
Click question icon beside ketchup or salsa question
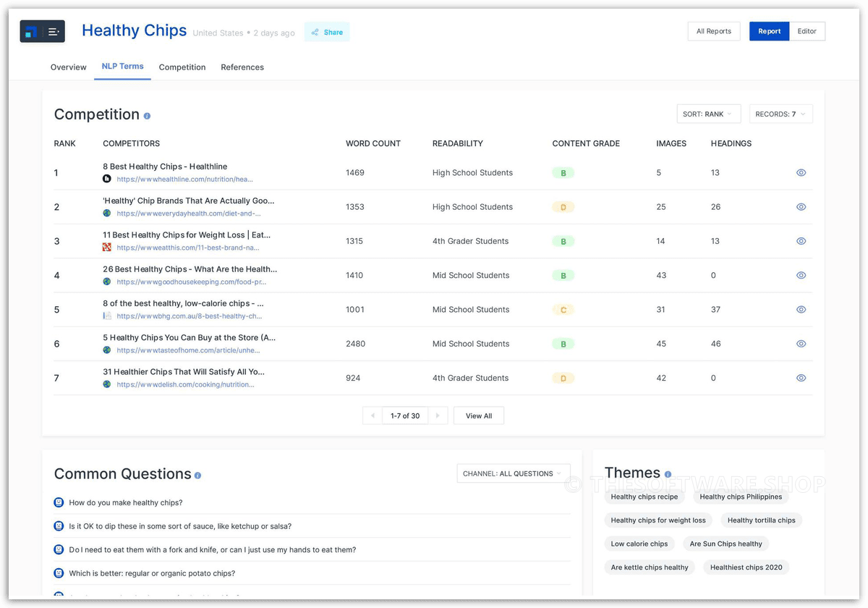tap(59, 526)
